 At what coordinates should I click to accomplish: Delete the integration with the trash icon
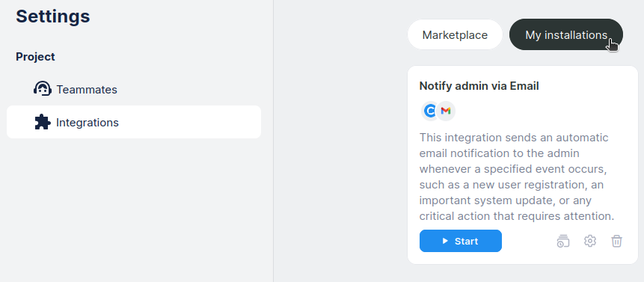click(616, 241)
